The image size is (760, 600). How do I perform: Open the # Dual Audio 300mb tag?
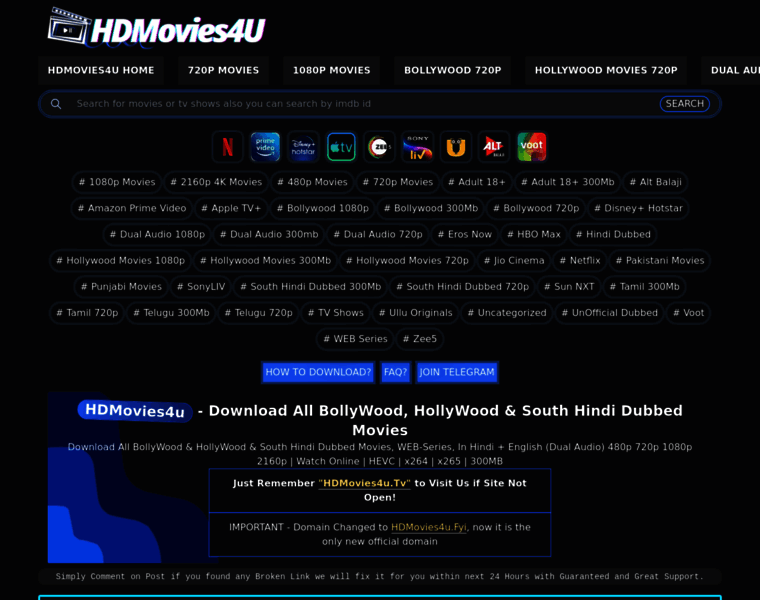click(x=269, y=235)
